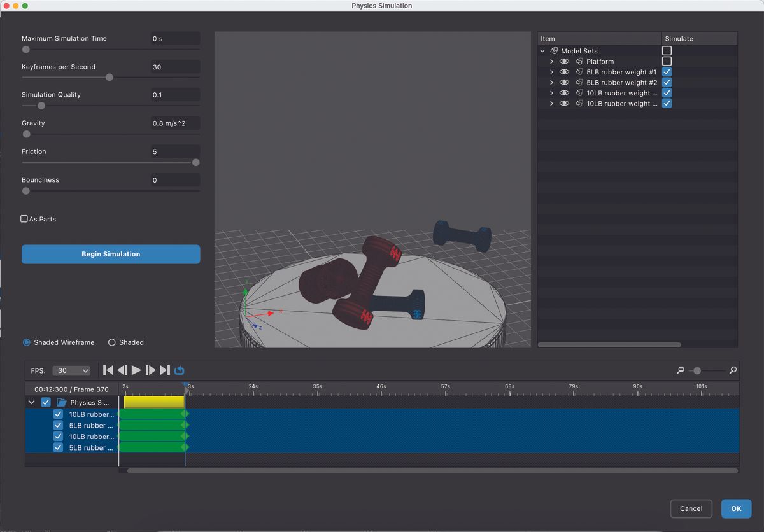Switch to the Shaded viewport mode
The width and height of the screenshot is (764, 532).
[111, 342]
